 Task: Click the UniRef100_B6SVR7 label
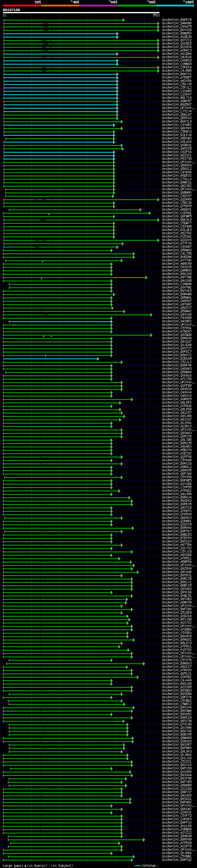[x=177, y=745]
